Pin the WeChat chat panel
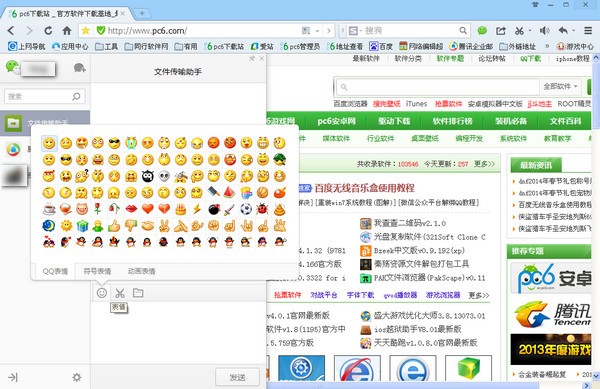Image resolution: width=600 pixels, height=389 pixels. (x=252, y=59)
